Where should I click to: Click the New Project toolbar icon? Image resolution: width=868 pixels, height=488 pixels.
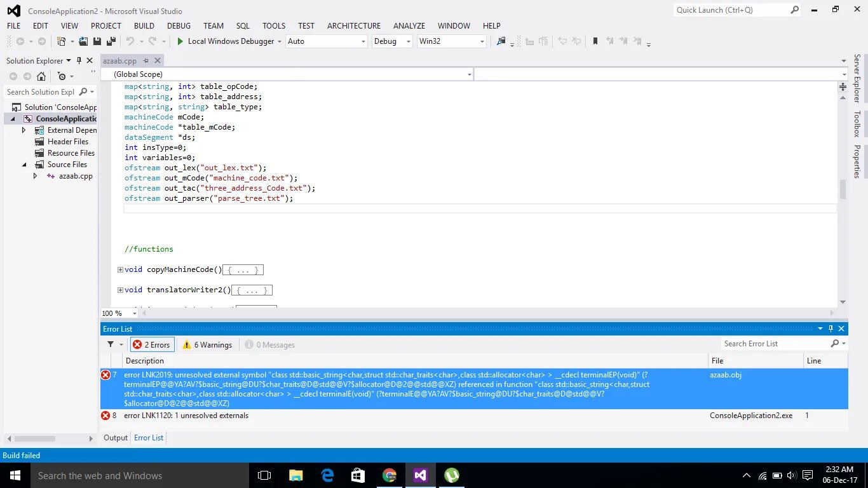(61, 41)
